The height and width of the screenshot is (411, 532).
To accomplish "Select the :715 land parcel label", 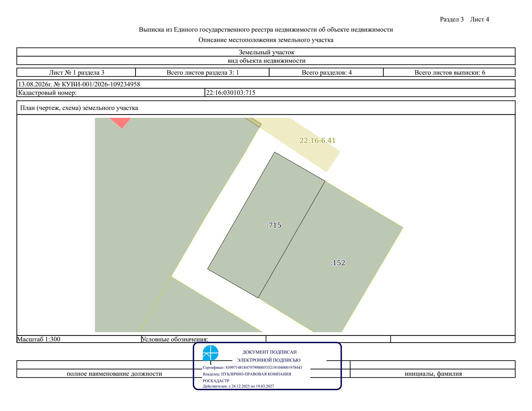I will pyautogui.click(x=274, y=225).
